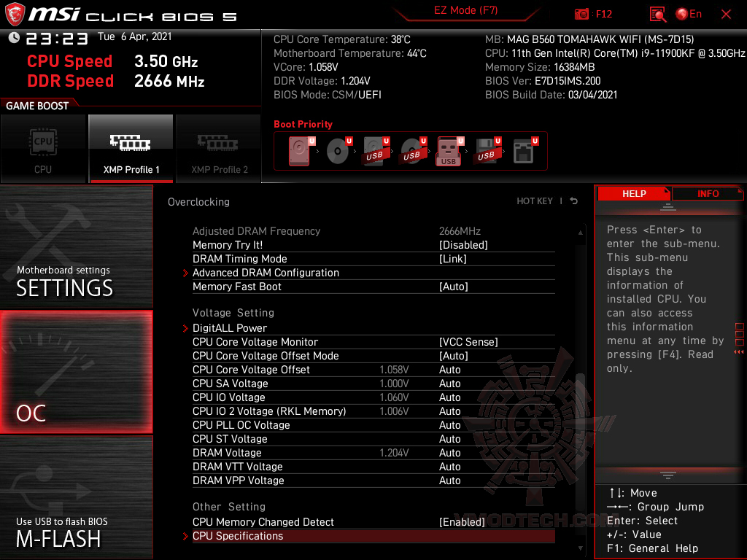Change language via the En globe icon
This screenshot has height=560, width=747.
coord(689,14)
